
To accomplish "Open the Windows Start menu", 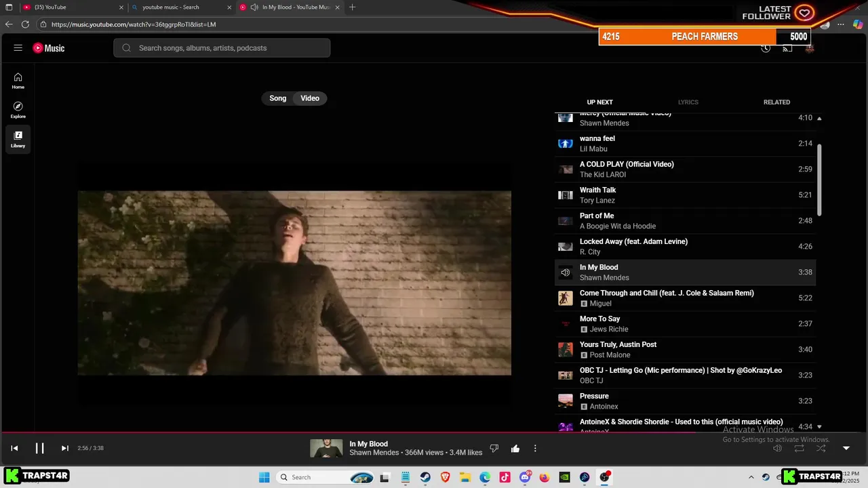I will pyautogui.click(x=264, y=477).
